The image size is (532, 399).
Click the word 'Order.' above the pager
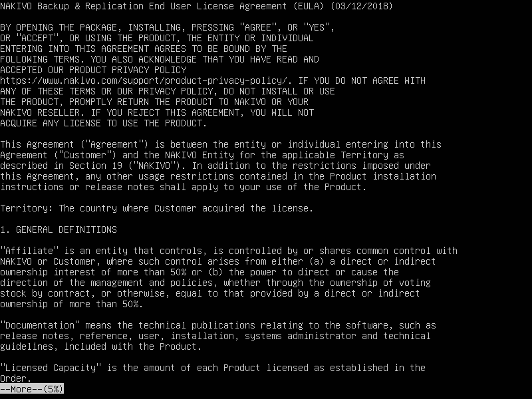point(15,378)
